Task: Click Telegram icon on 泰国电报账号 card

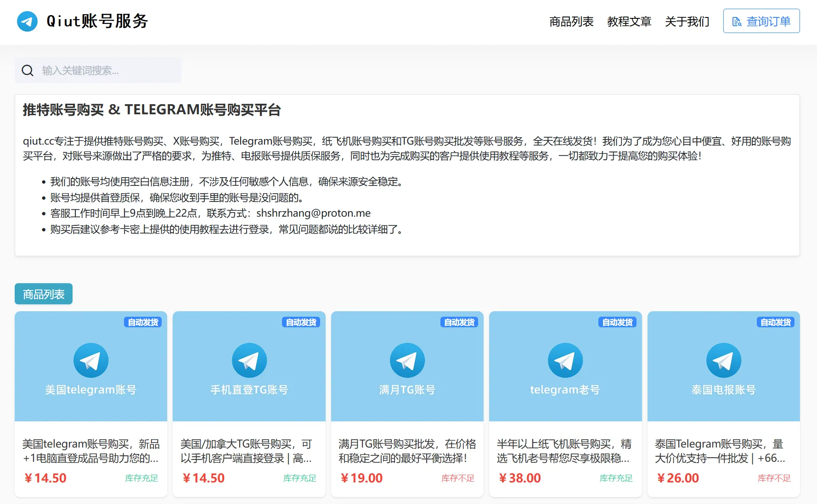Action: tap(723, 360)
